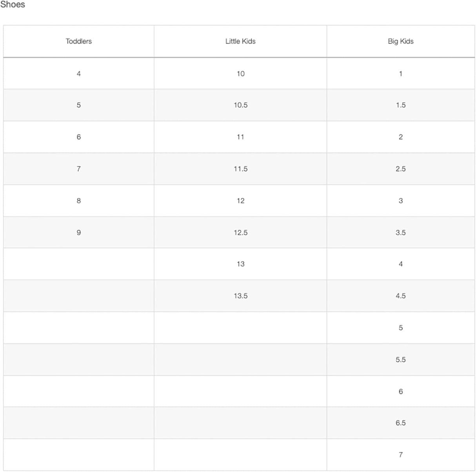Image resolution: width=476 pixels, height=472 pixels.
Task: Select size 10 in Little Kids
Action: point(240,74)
